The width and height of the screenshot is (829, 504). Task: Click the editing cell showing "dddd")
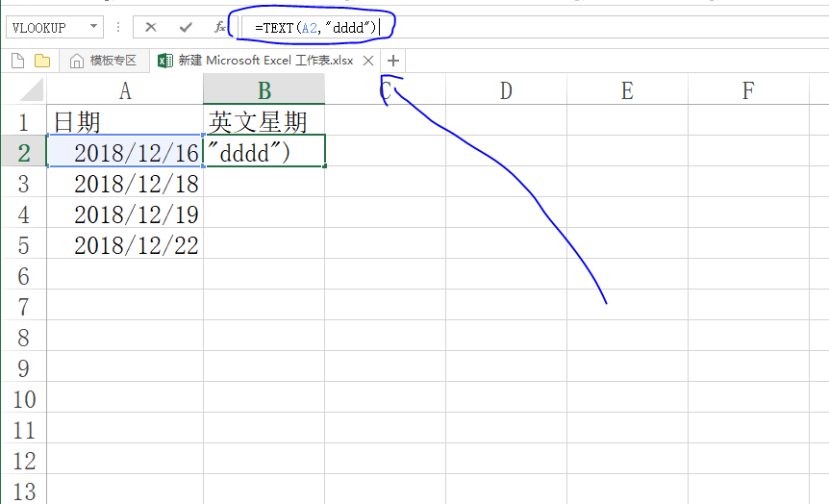[264, 152]
